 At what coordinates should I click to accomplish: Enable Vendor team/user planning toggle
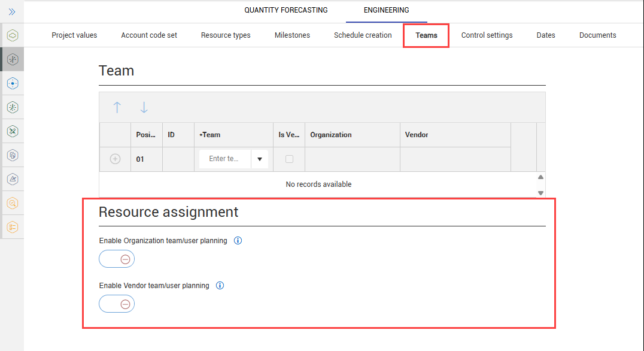pyautogui.click(x=117, y=304)
